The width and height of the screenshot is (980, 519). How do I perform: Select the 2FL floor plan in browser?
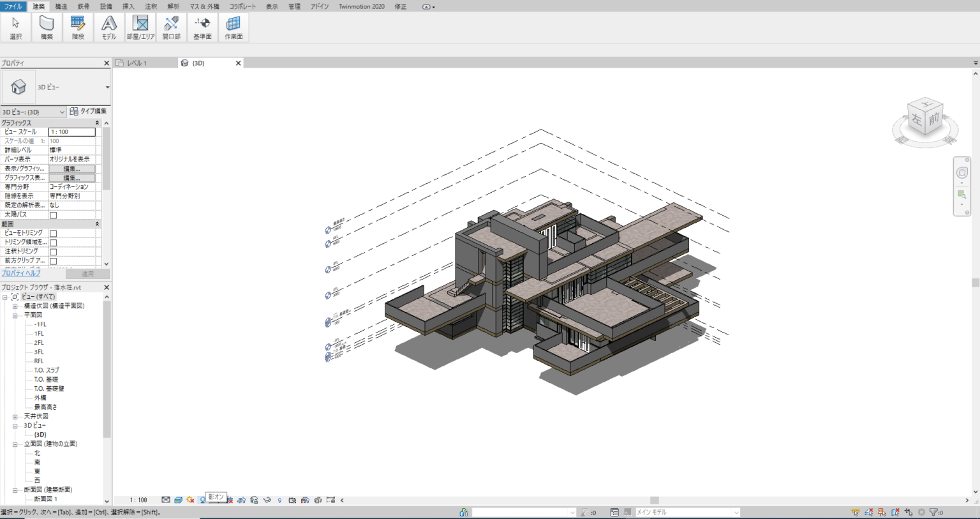[x=39, y=343]
